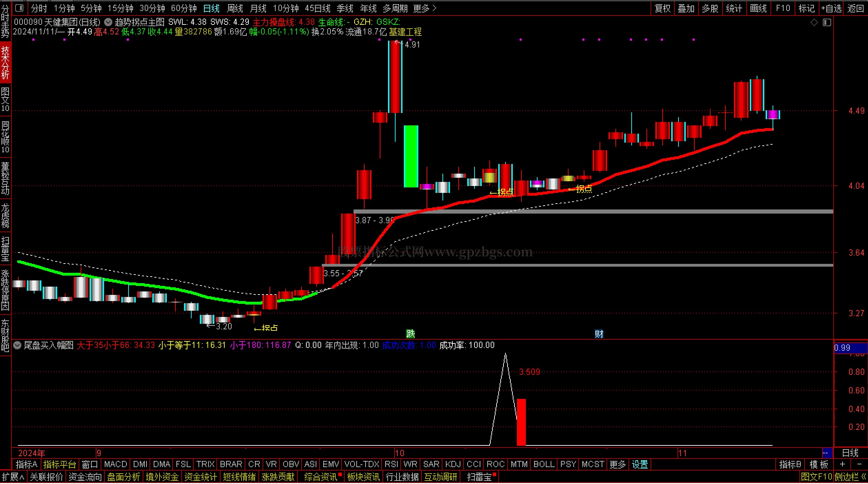Switch to 月线 monthly period
This screenshot has height=484, width=868.
pyautogui.click(x=258, y=8)
